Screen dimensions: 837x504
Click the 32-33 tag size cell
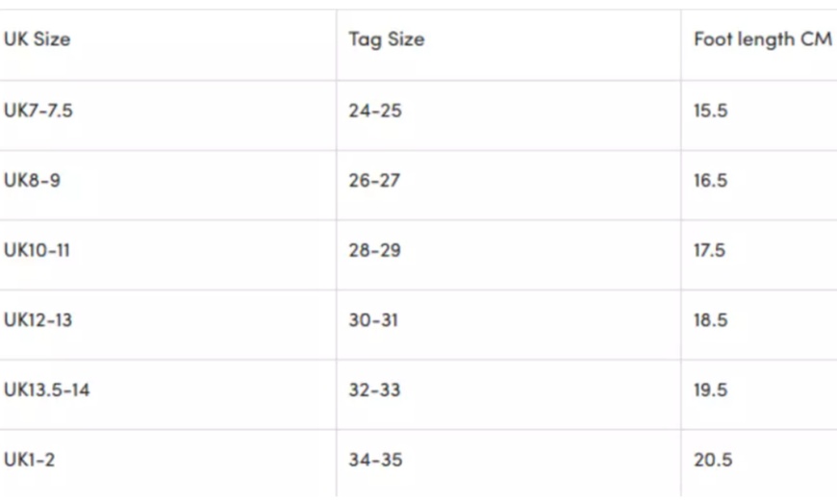(375, 391)
